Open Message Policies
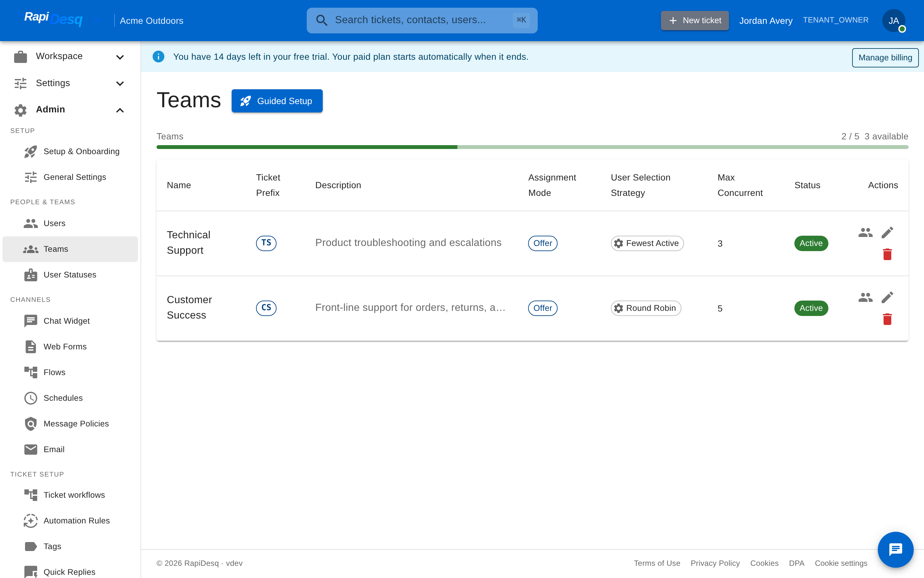Image resolution: width=924 pixels, height=578 pixels. (x=70, y=424)
